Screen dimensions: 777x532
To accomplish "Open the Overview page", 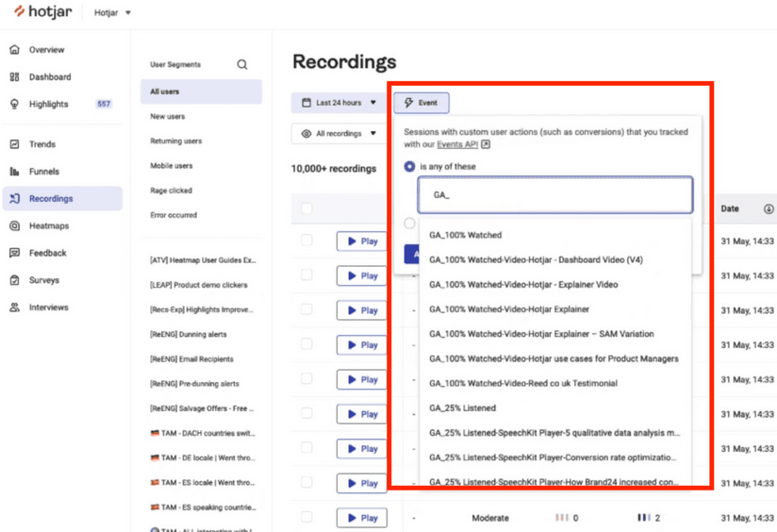I will pyautogui.click(x=46, y=50).
